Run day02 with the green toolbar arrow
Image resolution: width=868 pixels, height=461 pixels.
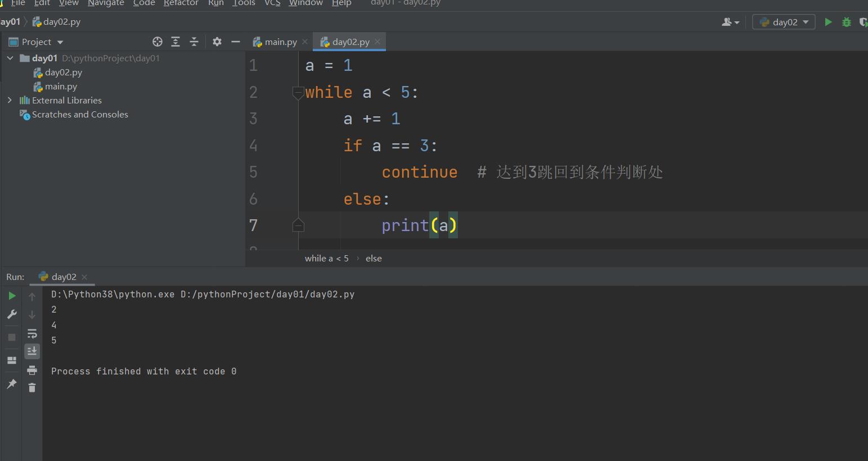(x=828, y=22)
